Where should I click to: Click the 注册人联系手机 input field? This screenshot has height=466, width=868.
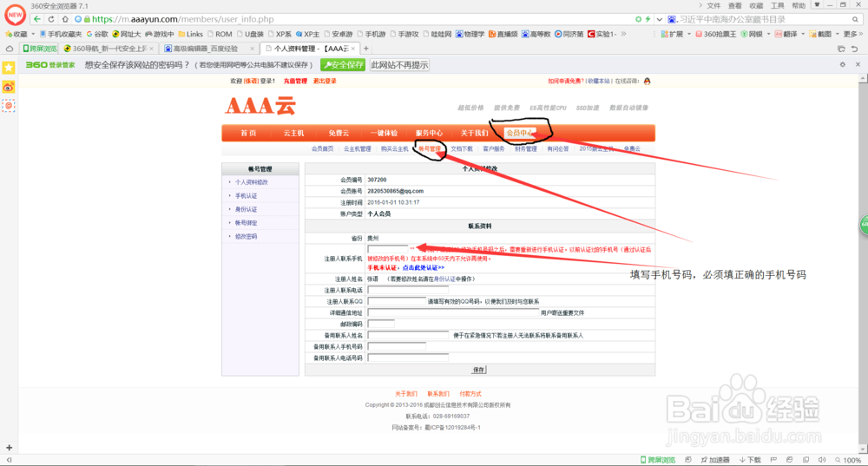coord(387,249)
